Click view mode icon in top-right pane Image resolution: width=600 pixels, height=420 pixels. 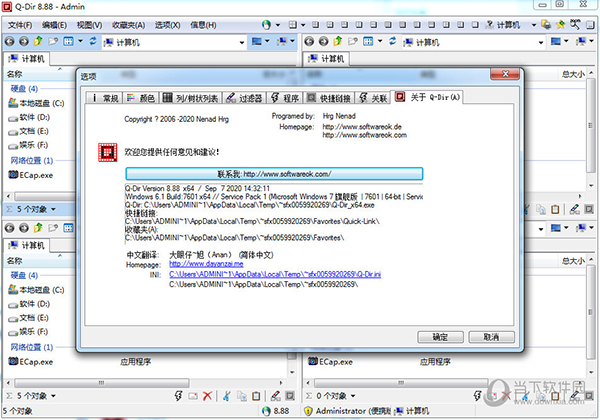click(368, 41)
